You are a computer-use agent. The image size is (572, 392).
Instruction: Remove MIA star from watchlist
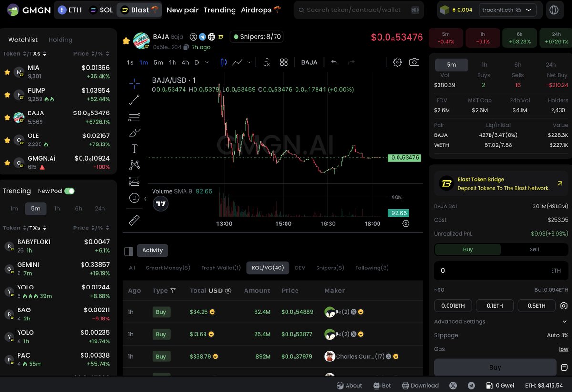tap(7, 72)
